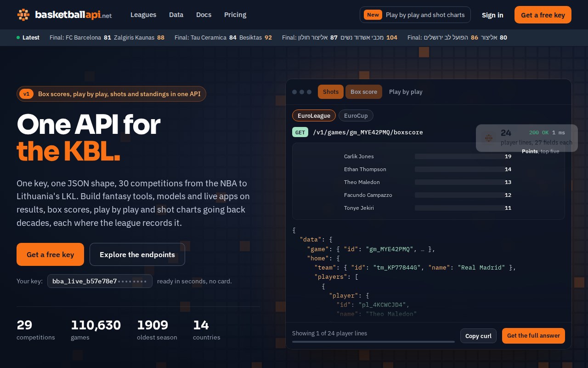Click Get a free key in the header
The height and width of the screenshot is (368, 588).
pyautogui.click(x=543, y=15)
